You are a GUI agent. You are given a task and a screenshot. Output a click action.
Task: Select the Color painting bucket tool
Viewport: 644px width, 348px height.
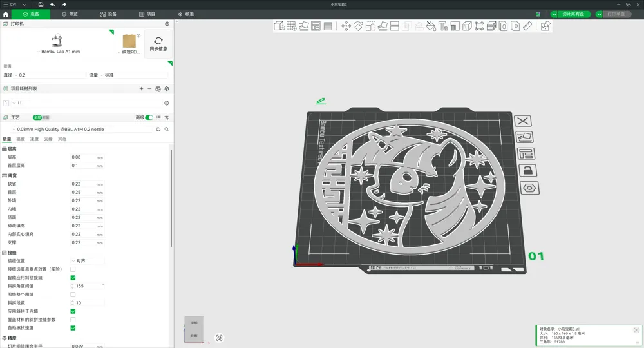click(431, 26)
